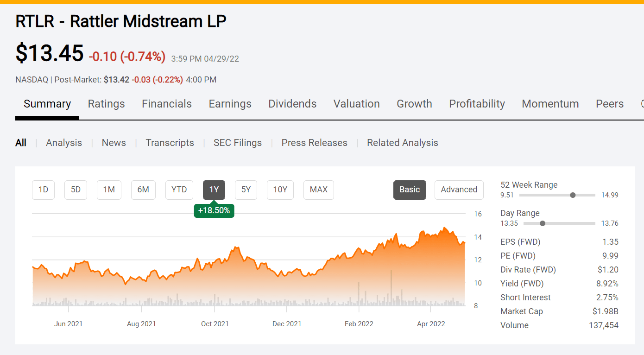The width and height of the screenshot is (644, 355).
Task: Click the Div Rate (FWD) value $1.20
Action: click(x=608, y=270)
